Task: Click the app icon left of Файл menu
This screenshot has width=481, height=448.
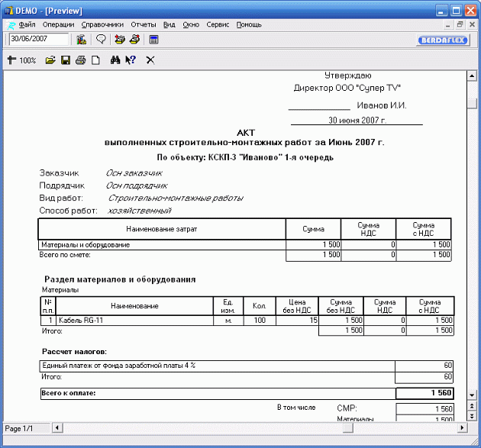Action: click(x=11, y=25)
